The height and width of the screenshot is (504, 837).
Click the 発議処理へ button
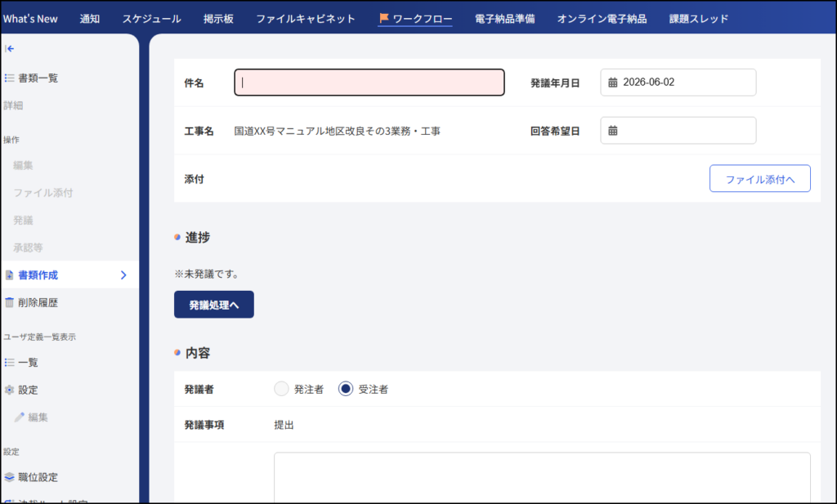[213, 305]
